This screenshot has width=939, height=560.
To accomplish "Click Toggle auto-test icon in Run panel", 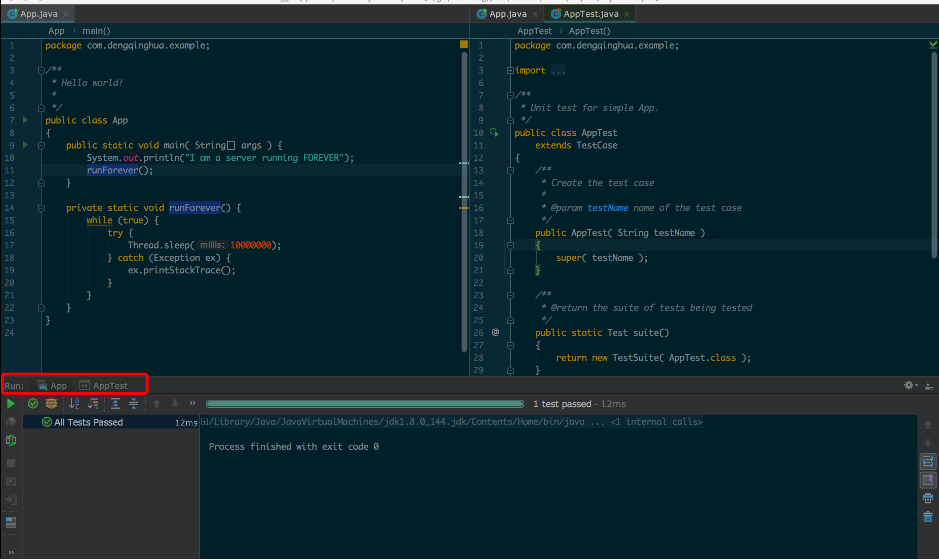I will click(x=11, y=440).
